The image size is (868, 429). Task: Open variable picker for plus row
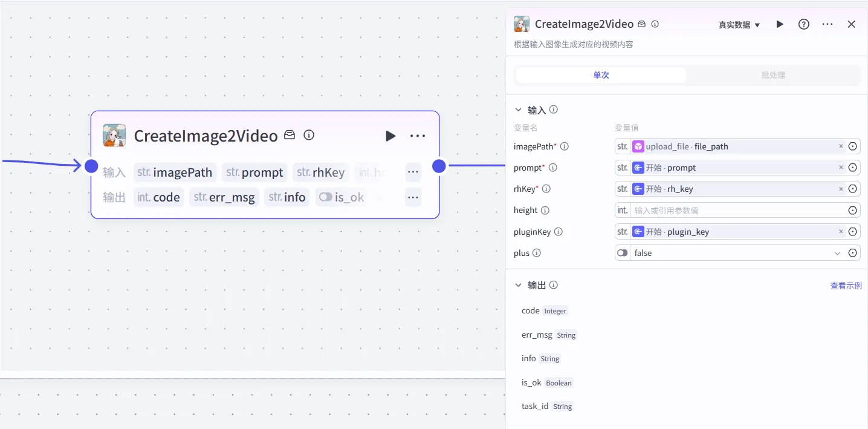point(853,253)
